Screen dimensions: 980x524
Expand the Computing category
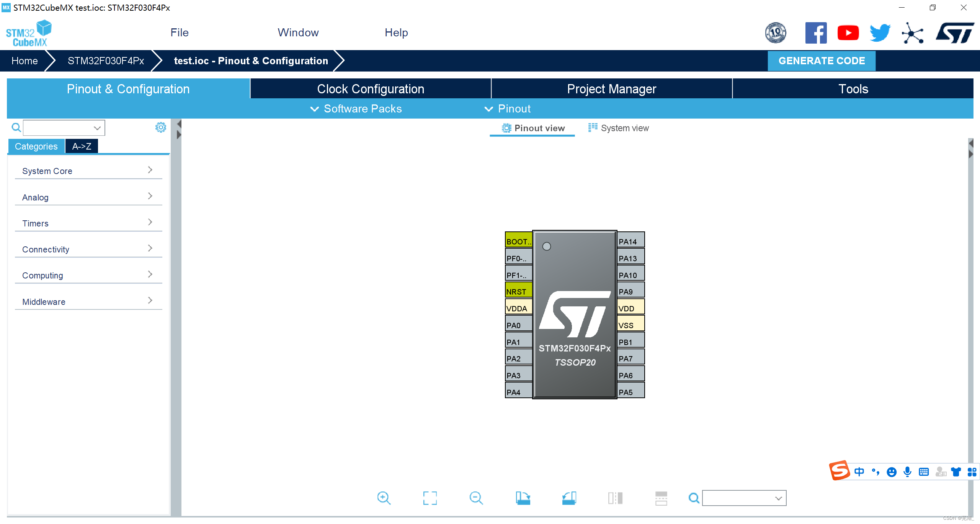coord(88,275)
